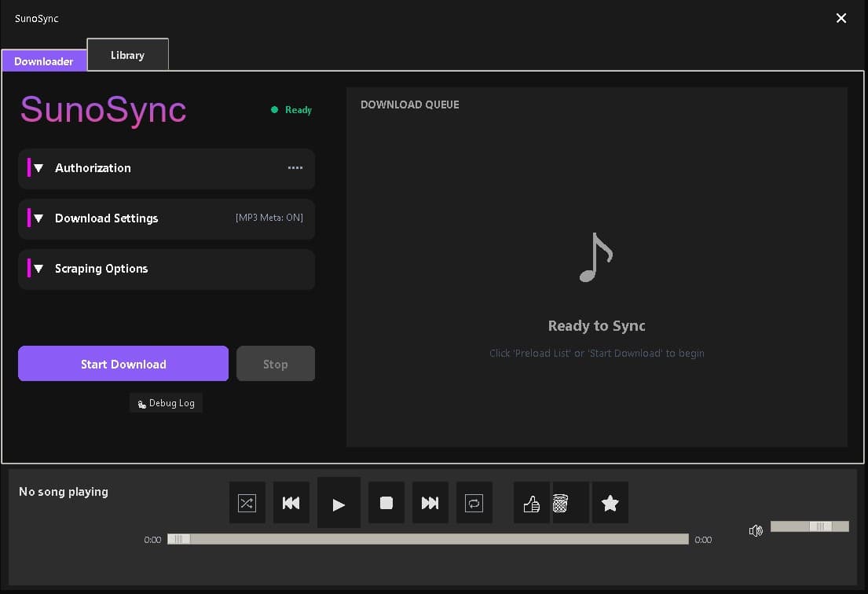Select the Downloader tab
This screenshot has height=594, width=868.
[x=43, y=60]
